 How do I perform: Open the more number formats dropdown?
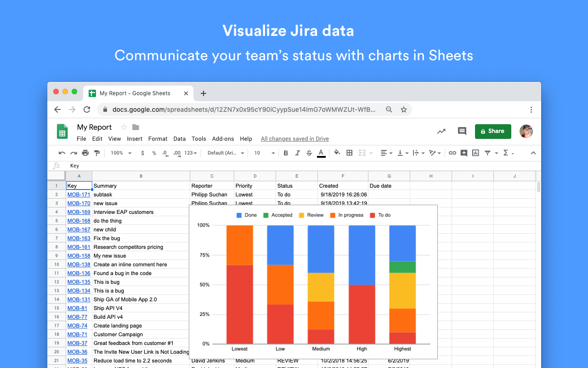(x=191, y=153)
